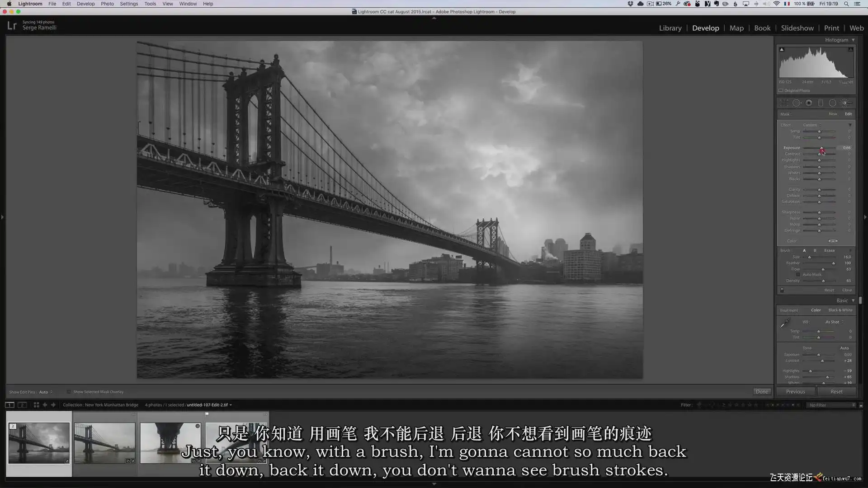Click Edit mask button
The image size is (868, 488).
click(x=848, y=114)
